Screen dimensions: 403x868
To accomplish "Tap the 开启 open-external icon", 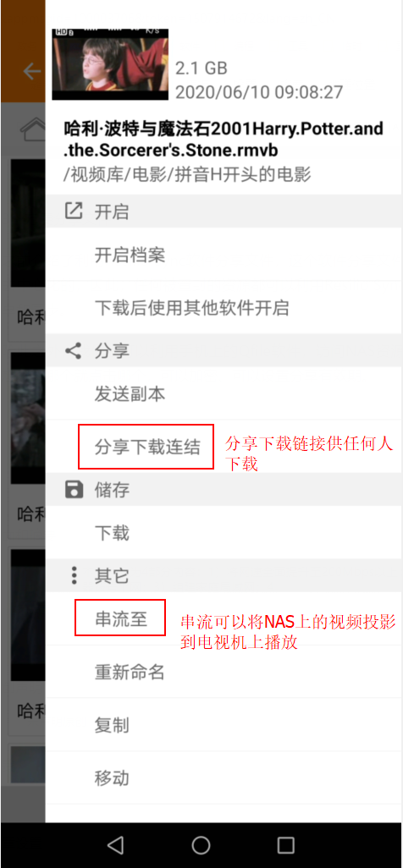I will [x=74, y=211].
